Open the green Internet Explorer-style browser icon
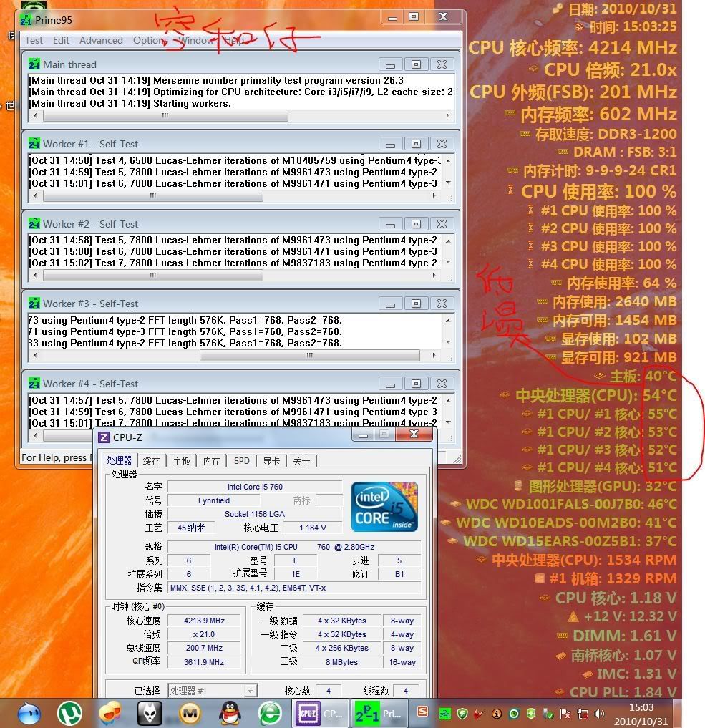The image size is (705, 728). (270, 712)
